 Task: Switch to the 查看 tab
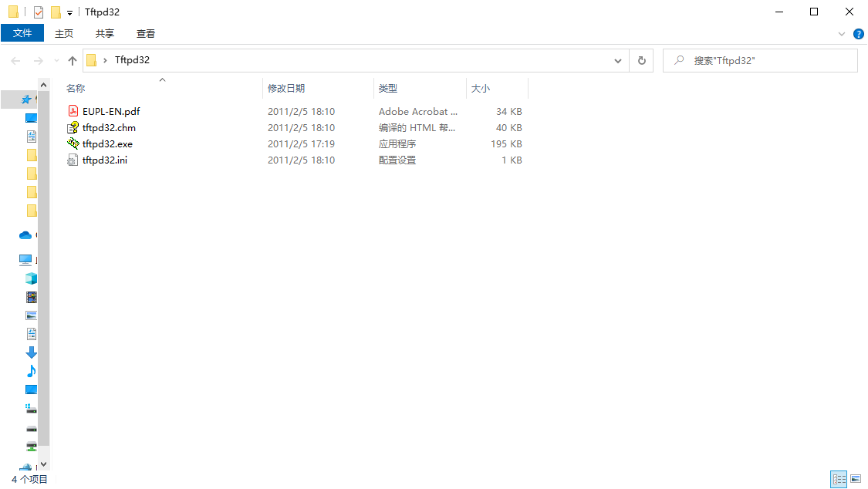coord(146,34)
